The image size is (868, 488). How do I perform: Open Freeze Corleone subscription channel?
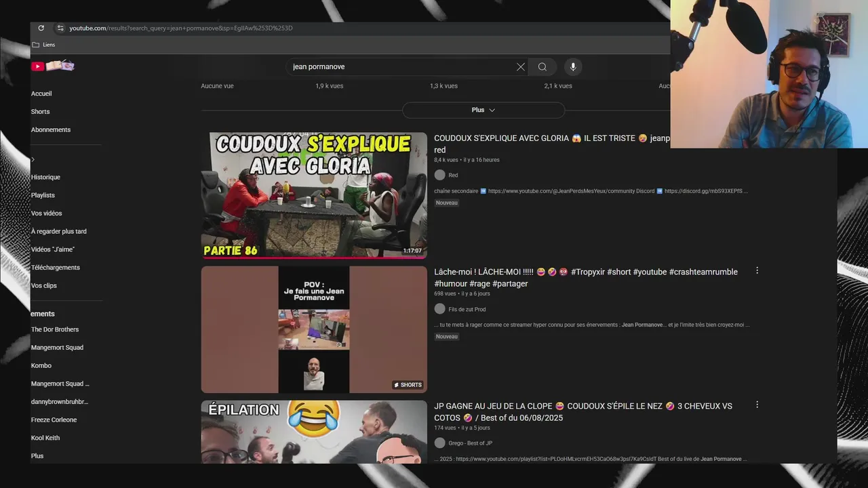54,420
